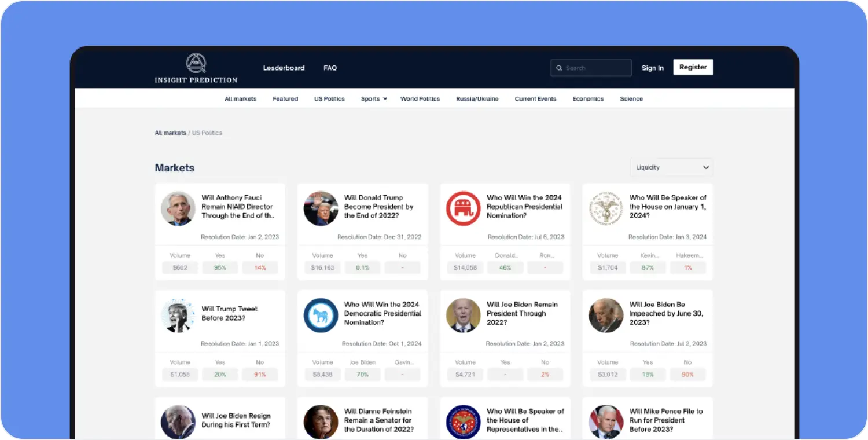Click the $4,721 volume value
Image resolution: width=868 pixels, height=440 pixels.
point(465,375)
